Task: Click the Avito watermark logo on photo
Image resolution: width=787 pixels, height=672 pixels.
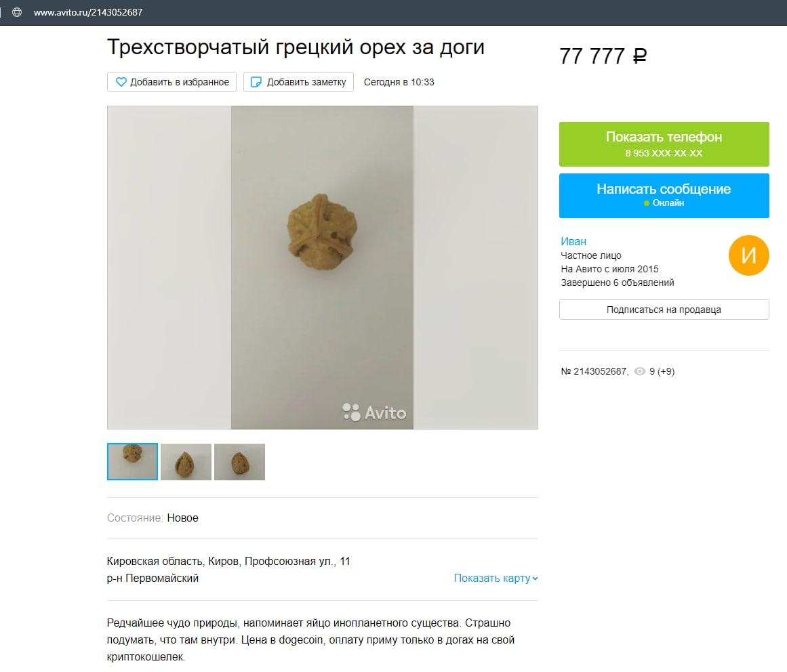Action: click(374, 413)
